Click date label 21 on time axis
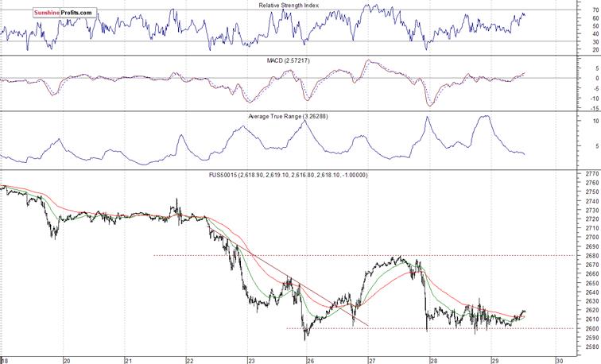601x364 pixels. 129,361
